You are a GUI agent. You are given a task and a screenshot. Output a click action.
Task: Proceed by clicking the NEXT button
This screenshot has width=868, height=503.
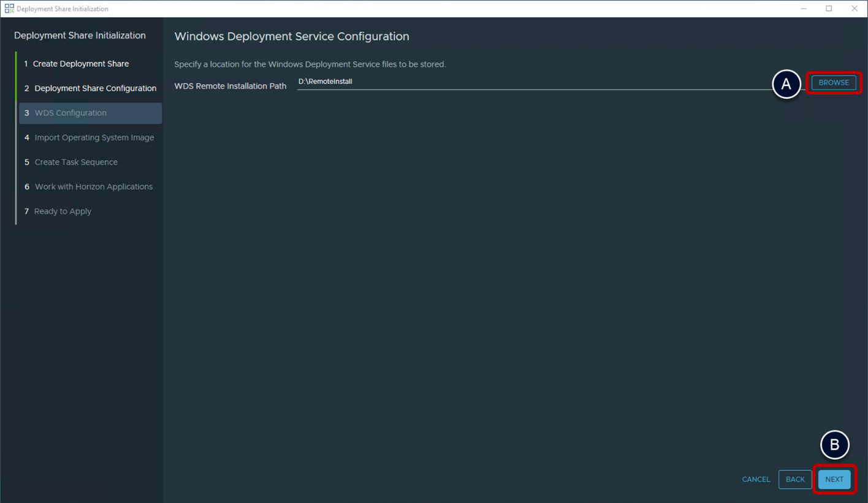[x=834, y=480]
